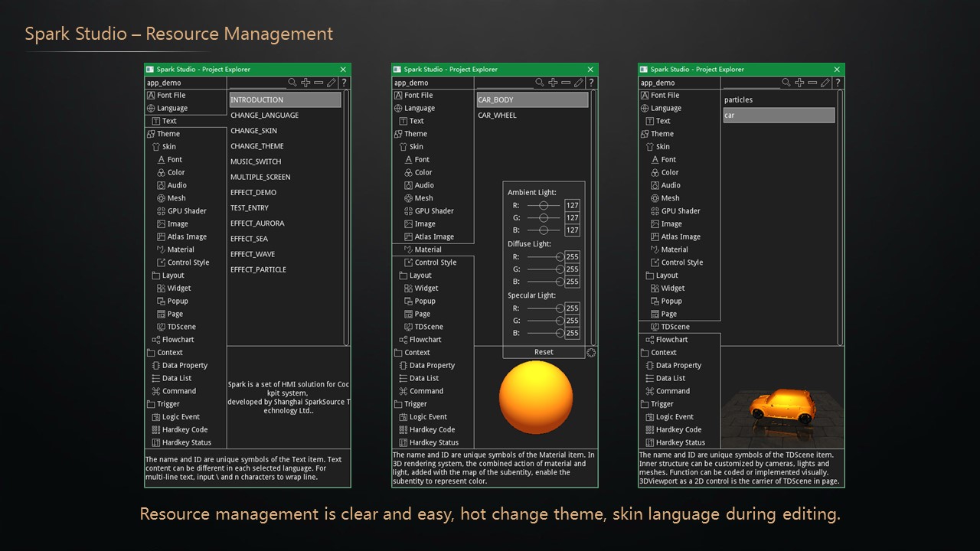Viewport: 980px width, 551px height.
Task: Click the Specular Light R slider
Action: coord(544,308)
